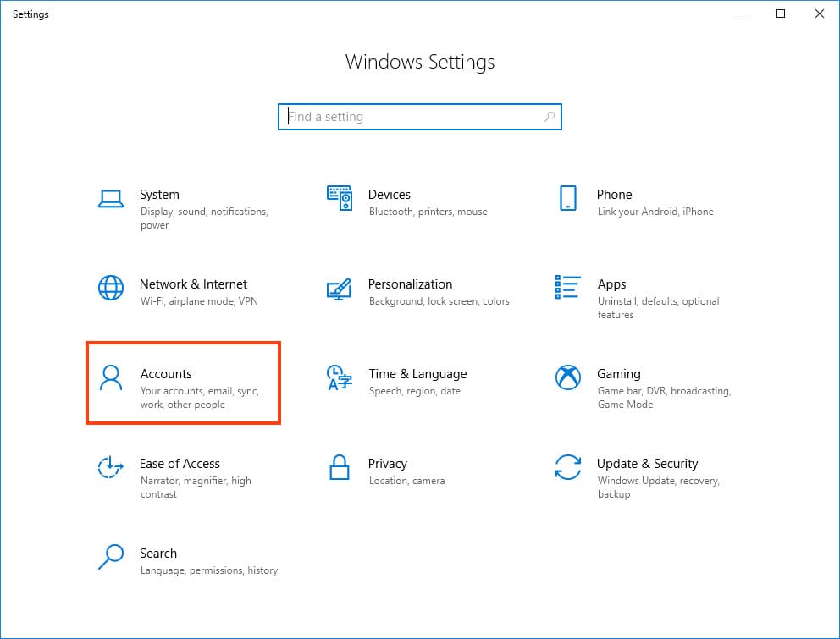Image resolution: width=840 pixels, height=639 pixels.
Task: Open the Ease of Access icon
Action: [111, 467]
